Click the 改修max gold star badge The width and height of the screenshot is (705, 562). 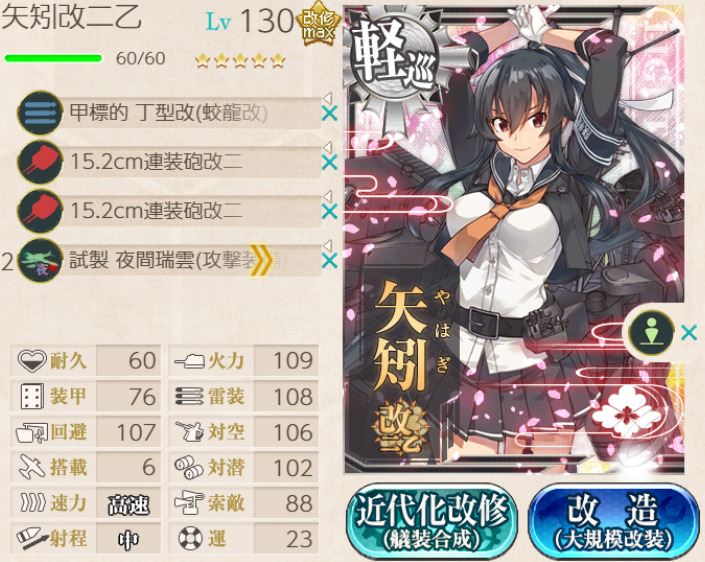coord(318,24)
